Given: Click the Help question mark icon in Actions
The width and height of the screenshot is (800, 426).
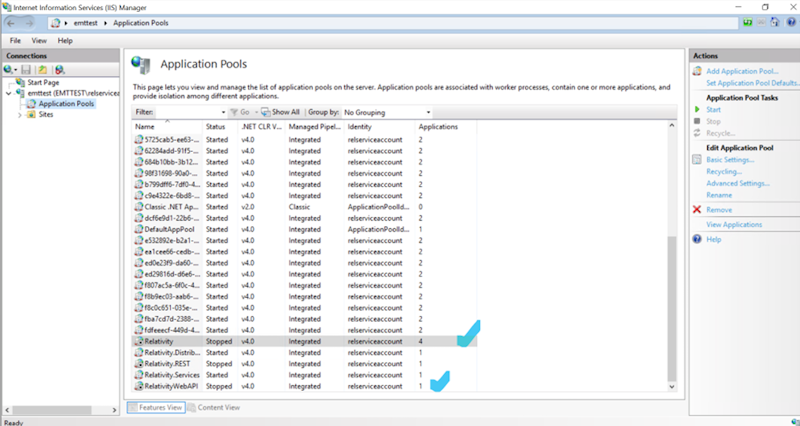Looking at the screenshot, I should [x=697, y=239].
